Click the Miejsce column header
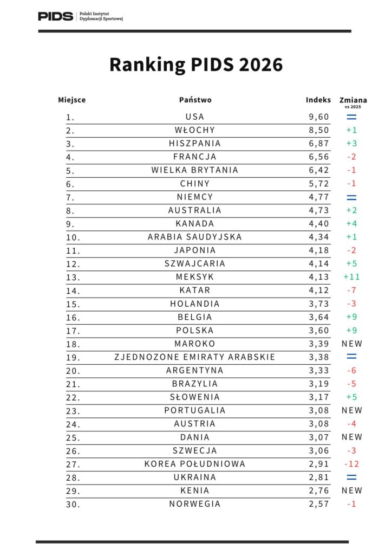392x555 pixels. coord(72,100)
